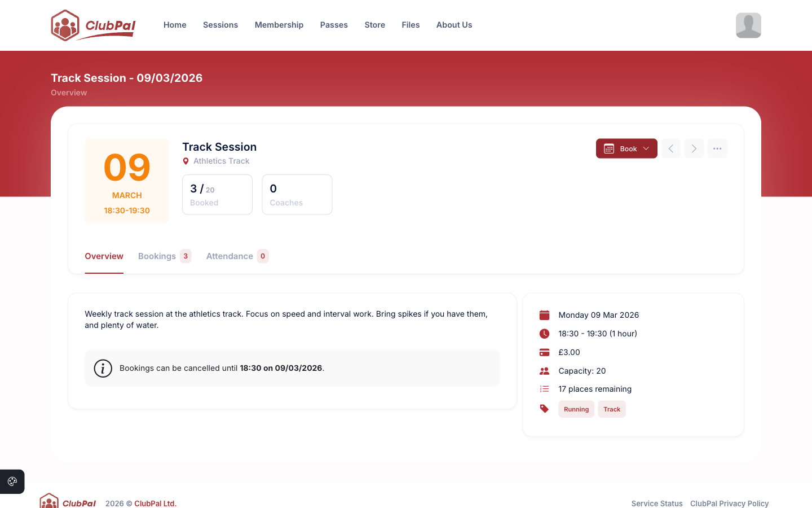812x508 pixels.
Task: Click the profile avatar in the top right
Action: (748, 25)
